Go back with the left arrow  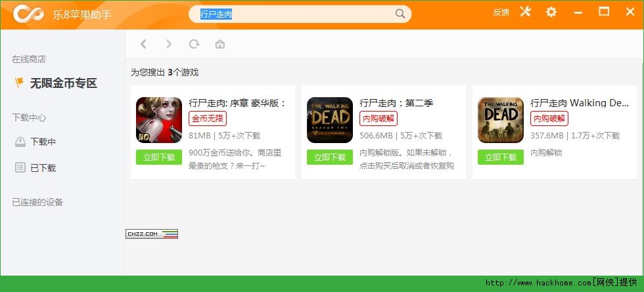tap(143, 44)
